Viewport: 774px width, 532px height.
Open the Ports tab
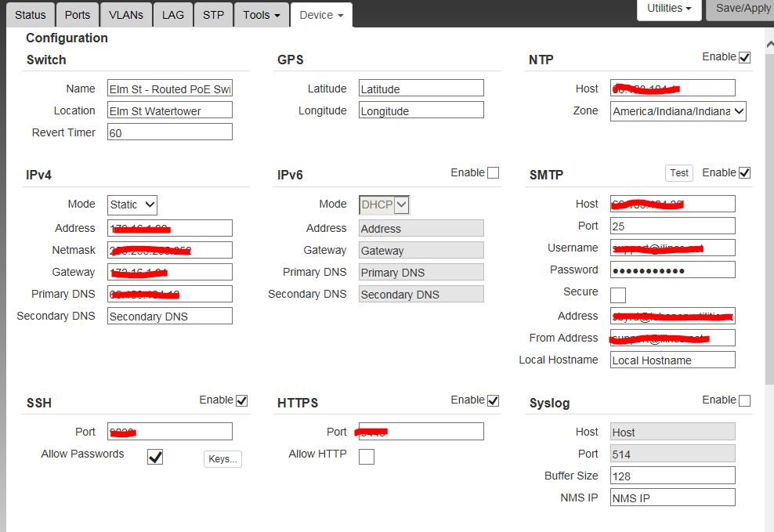coord(78,15)
